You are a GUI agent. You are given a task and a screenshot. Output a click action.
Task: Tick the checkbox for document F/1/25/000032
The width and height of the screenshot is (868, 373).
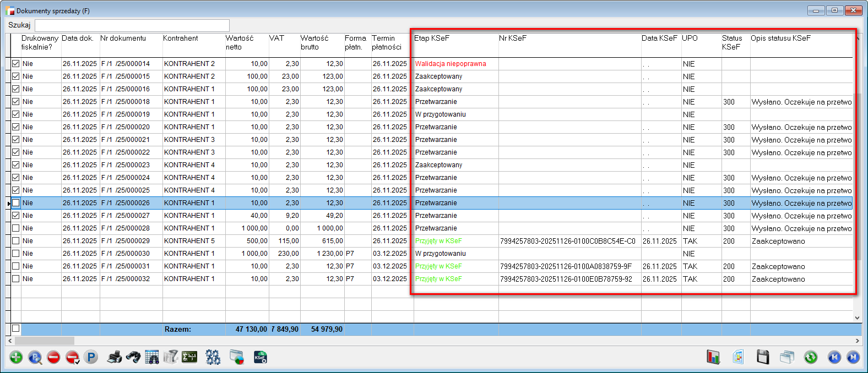pos(15,279)
